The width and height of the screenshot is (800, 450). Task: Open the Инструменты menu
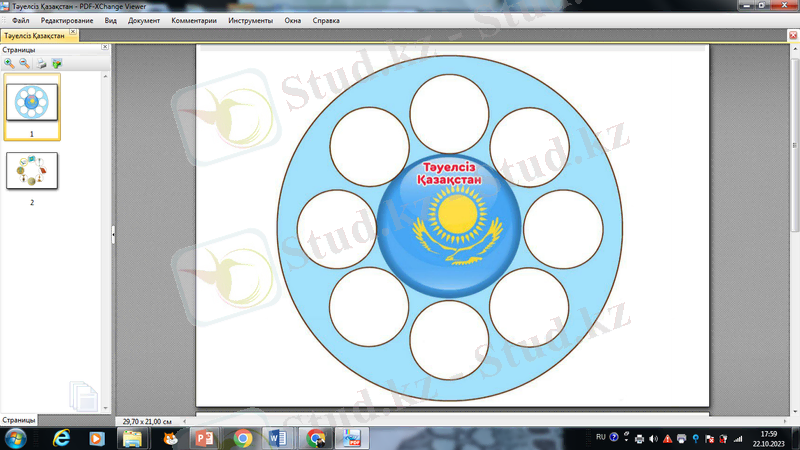[x=249, y=20]
